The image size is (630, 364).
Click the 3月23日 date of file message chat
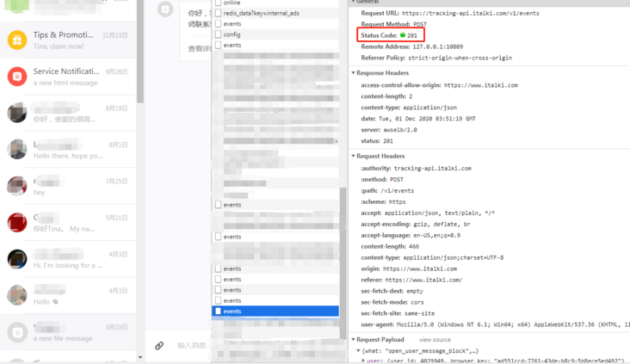[116, 327]
